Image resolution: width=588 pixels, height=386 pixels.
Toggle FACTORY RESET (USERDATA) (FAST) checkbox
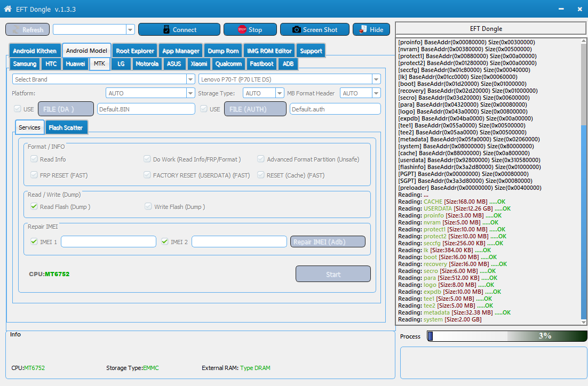(x=147, y=175)
